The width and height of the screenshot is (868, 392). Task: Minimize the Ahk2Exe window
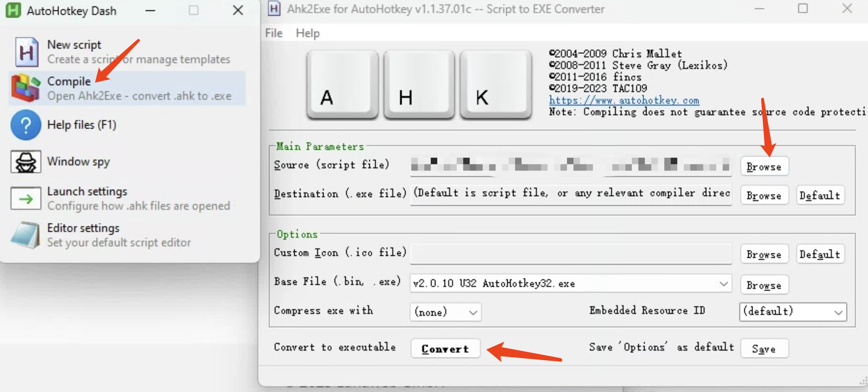[759, 8]
